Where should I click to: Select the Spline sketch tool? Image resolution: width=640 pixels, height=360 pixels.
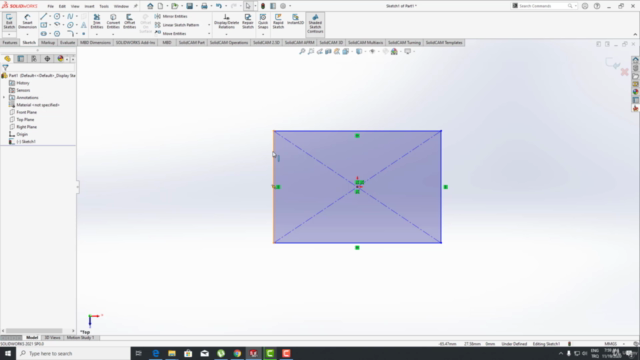70,16
